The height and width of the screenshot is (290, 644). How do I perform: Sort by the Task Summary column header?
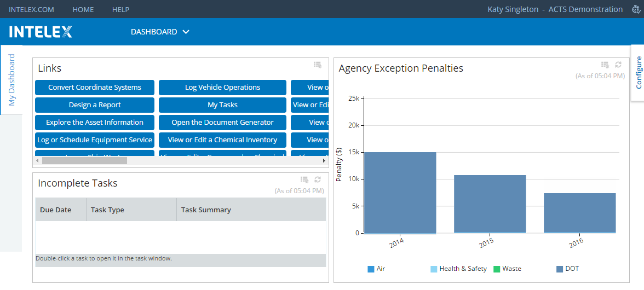(251, 210)
